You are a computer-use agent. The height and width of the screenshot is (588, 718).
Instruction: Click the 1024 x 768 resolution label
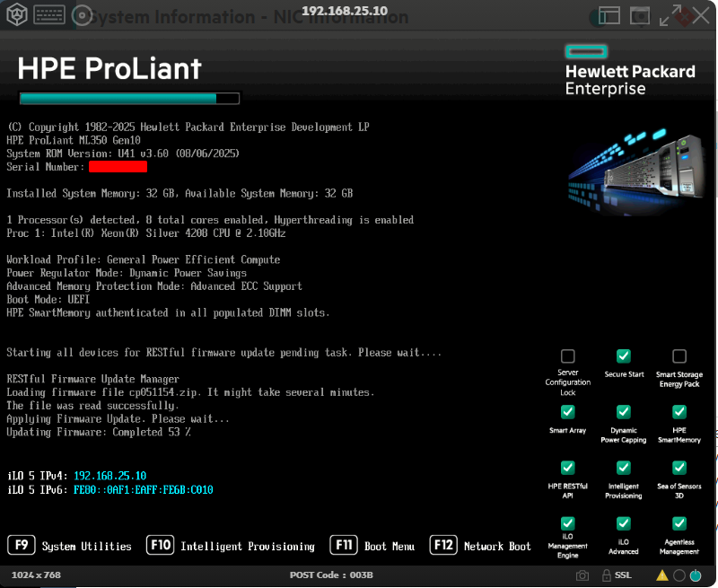[36, 575]
